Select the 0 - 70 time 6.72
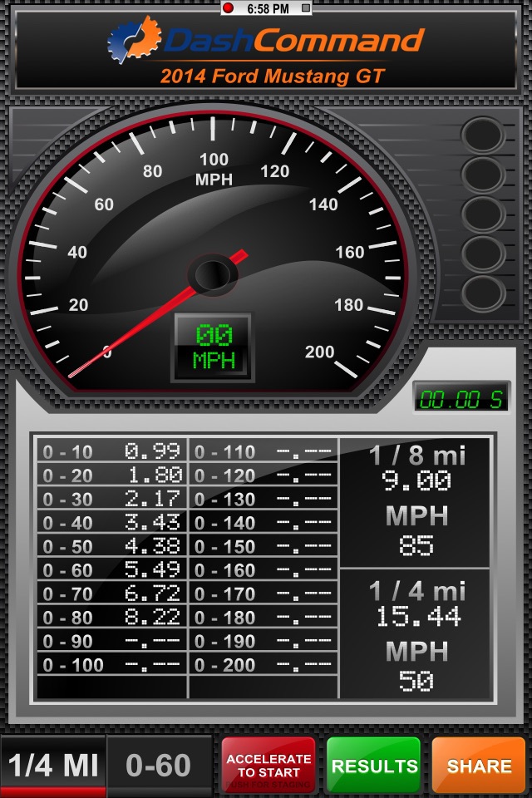The image size is (532, 798). coord(152,594)
